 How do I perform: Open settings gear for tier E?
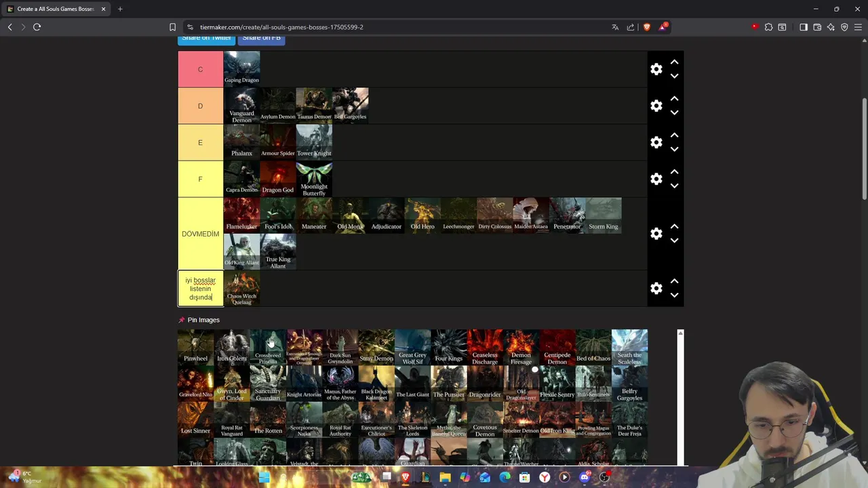(656, 142)
